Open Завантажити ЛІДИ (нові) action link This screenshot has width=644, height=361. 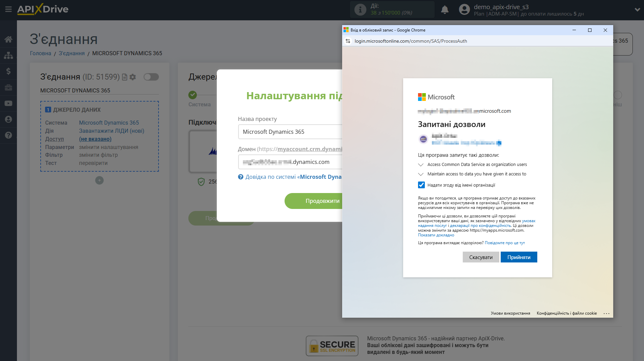(111, 131)
